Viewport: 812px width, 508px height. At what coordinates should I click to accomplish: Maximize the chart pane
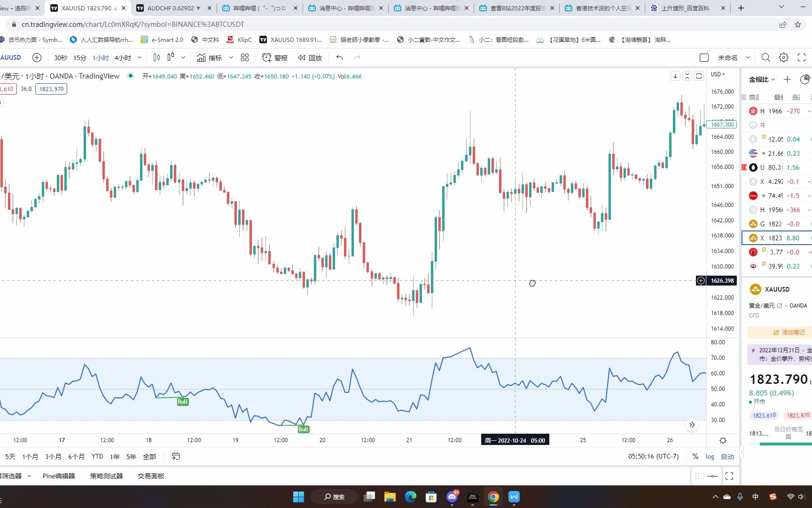tap(699, 76)
